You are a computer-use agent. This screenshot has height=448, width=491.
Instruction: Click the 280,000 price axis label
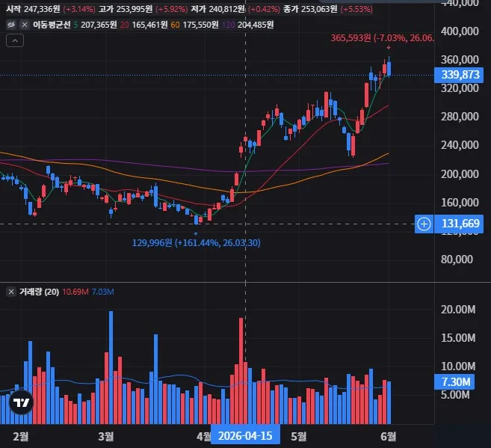tap(460, 117)
